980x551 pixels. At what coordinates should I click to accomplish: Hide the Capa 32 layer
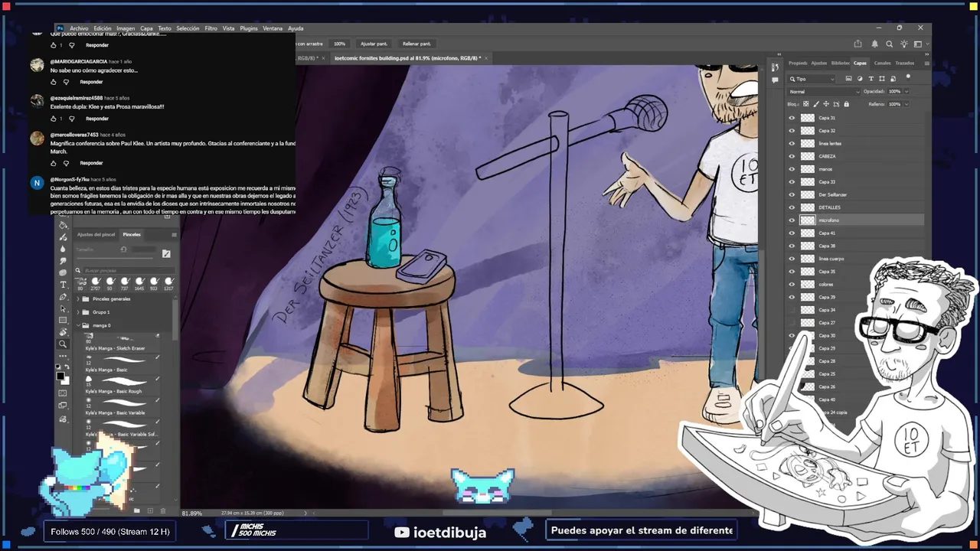tap(792, 131)
